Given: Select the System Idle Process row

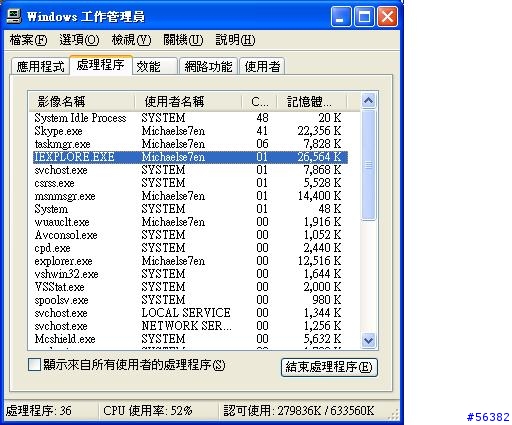Looking at the screenshot, I should pos(190,118).
